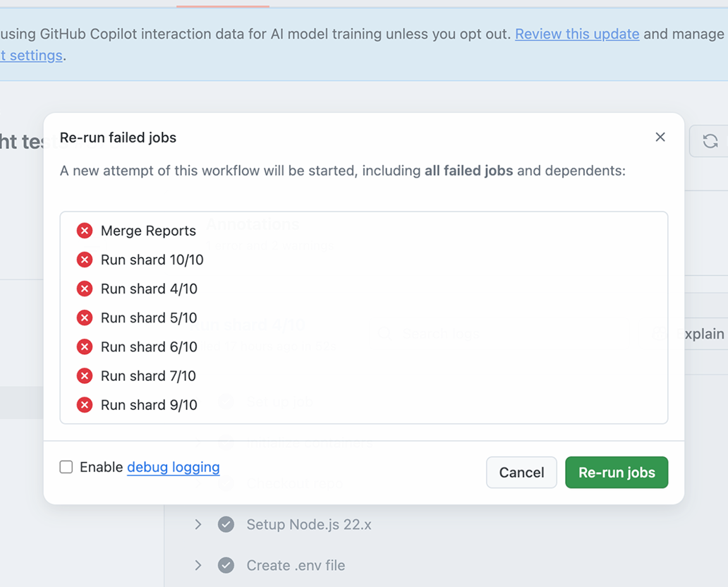Enable the debug logging checkbox
The height and width of the screenshot is (587, 728).
(66, 467)
